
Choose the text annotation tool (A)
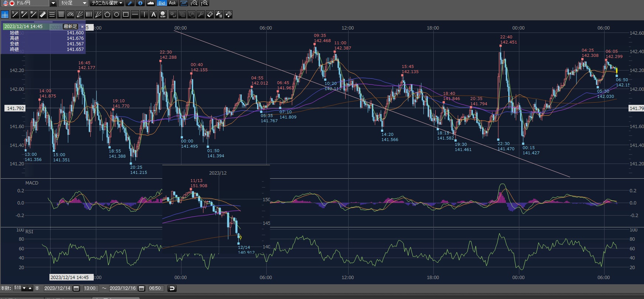[x=153, y=14]
